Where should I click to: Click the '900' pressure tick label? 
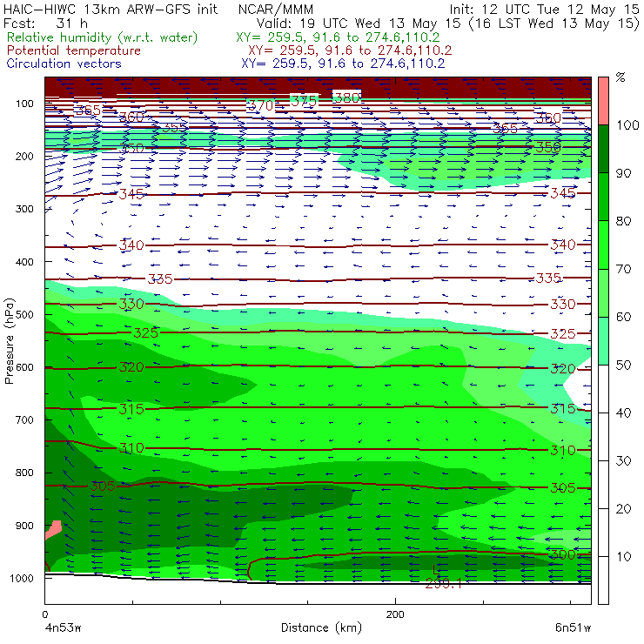click(x=24, y=526)
